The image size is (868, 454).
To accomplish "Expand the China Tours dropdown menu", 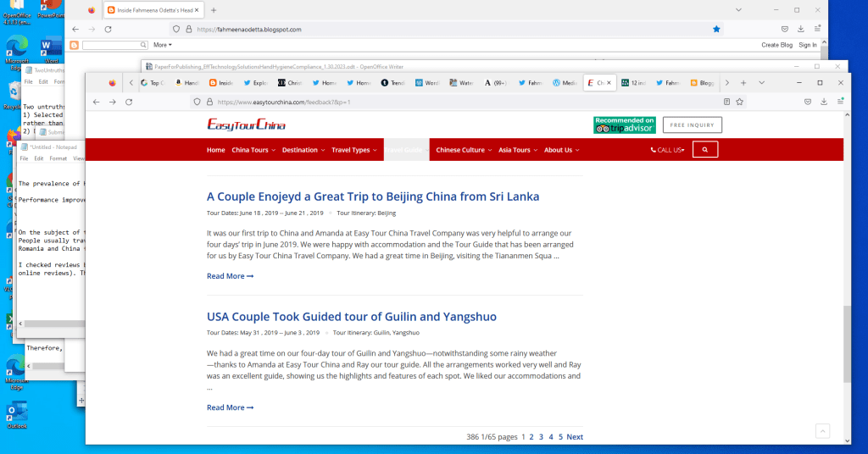I will tap(253, 150).
